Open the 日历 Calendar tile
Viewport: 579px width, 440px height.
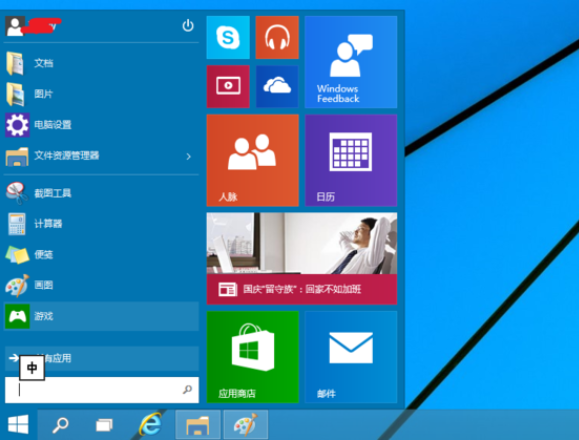[351, 160]
